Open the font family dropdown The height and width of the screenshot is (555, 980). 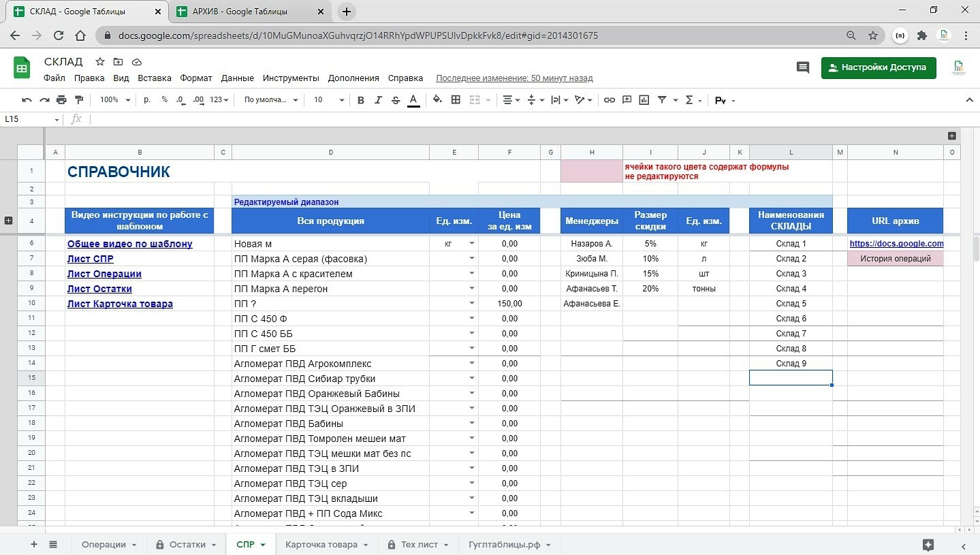coord(271,100)
